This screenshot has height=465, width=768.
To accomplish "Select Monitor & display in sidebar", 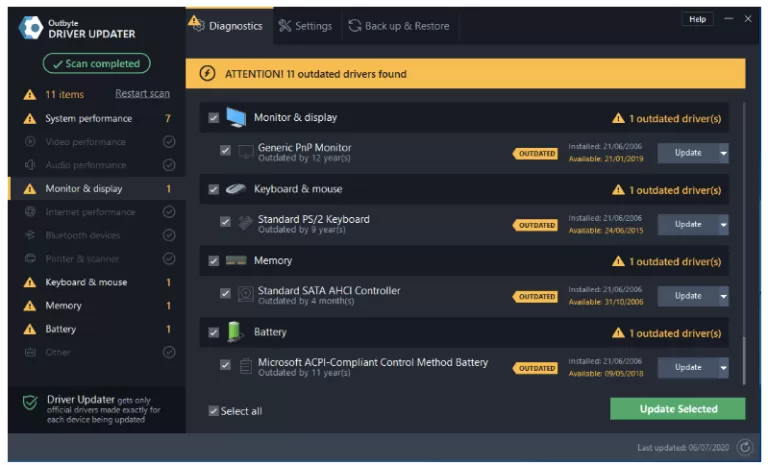I will [x=96, y=189].
